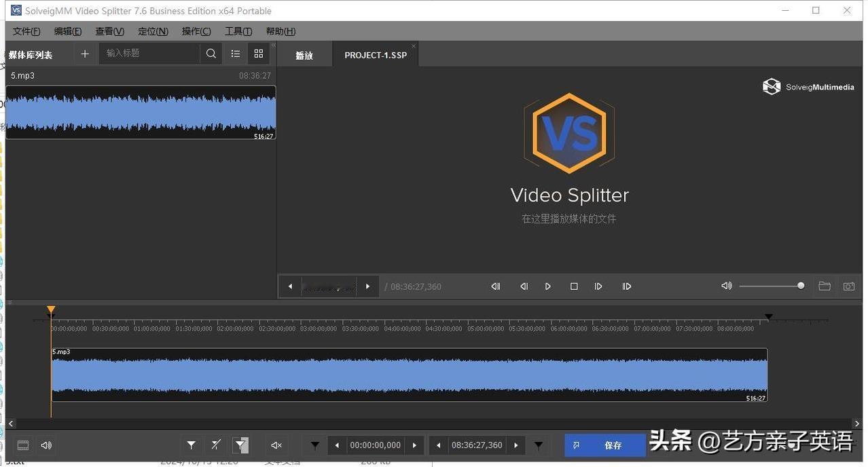Step one frame backward
Viewport: 868px width, 467px height.
pos(524,286)
